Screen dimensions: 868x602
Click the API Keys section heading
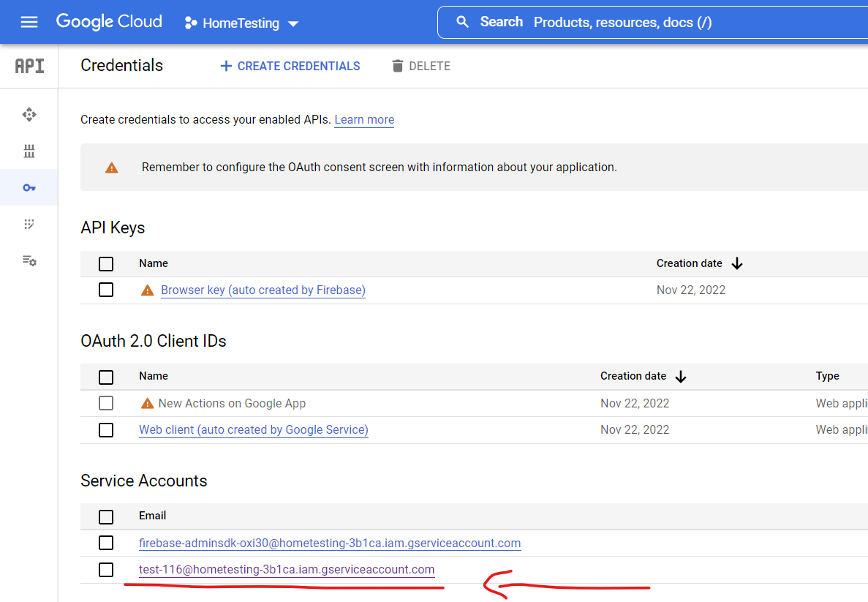(113, 227)
